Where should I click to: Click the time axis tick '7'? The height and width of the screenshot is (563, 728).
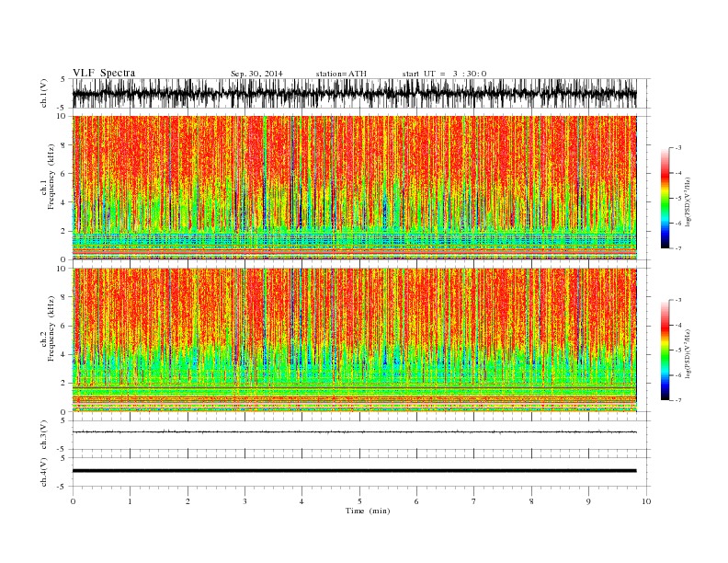click(x=474, y=501)
